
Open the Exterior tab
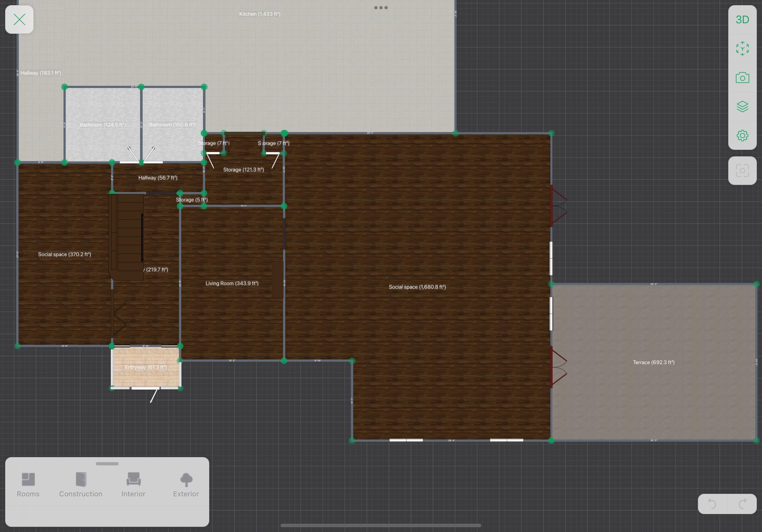tap(186, 485)
